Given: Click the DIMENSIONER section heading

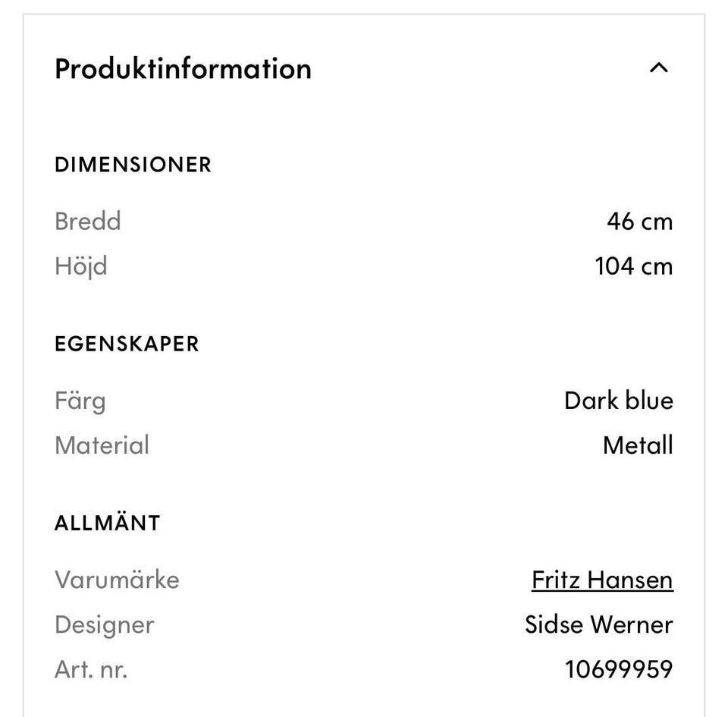Looking at the screenshot, I should (133, 165).
